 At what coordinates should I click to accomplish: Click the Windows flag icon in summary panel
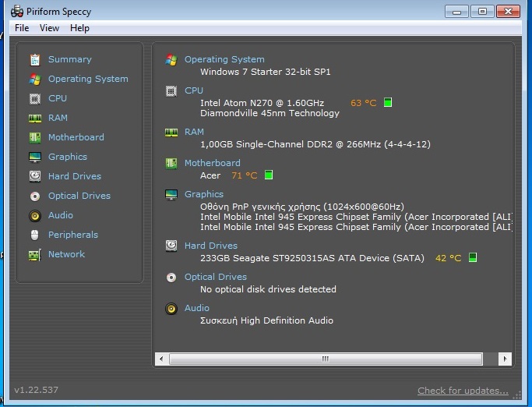click(171, 60)
